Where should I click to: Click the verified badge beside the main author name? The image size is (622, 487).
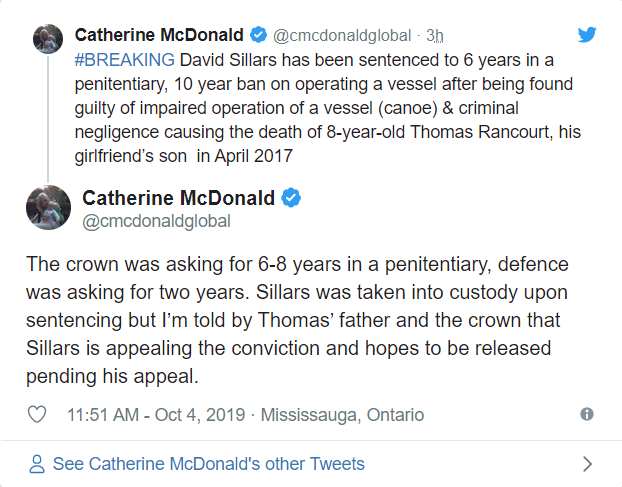click(x=291, y=197)
